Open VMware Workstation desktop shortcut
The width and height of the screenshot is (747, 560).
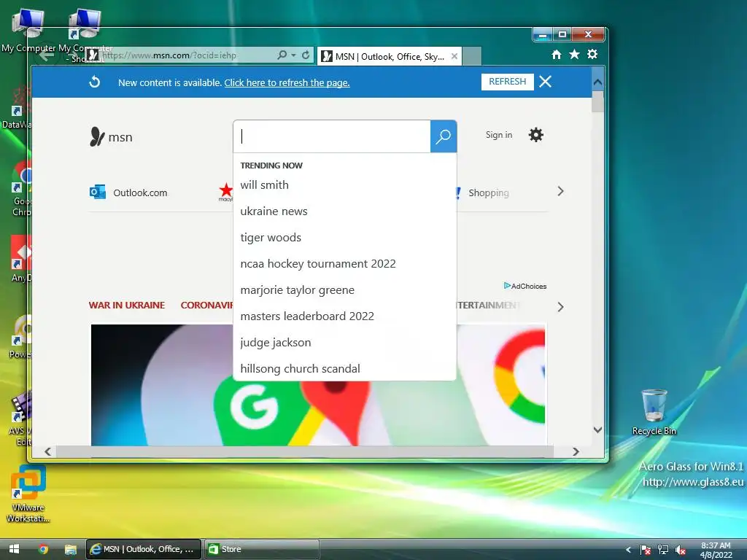pos(28,494)
